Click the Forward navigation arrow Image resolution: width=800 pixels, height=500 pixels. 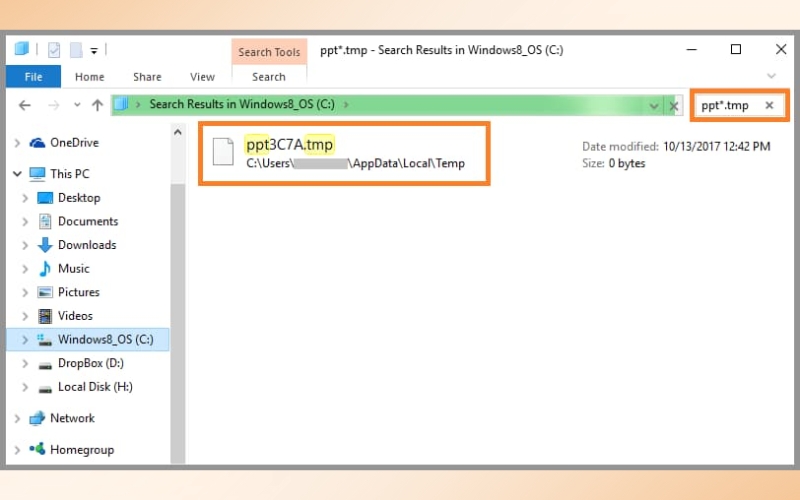click(54, 105)
